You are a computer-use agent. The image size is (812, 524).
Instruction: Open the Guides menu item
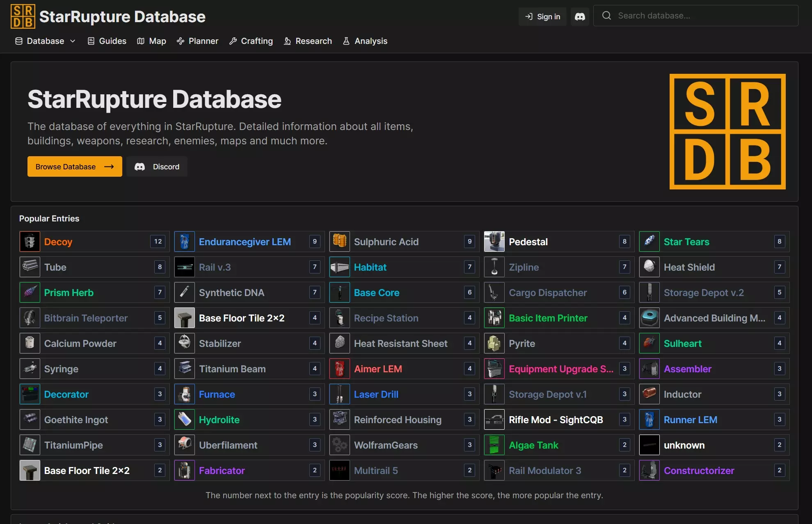[x=107, y=41]
